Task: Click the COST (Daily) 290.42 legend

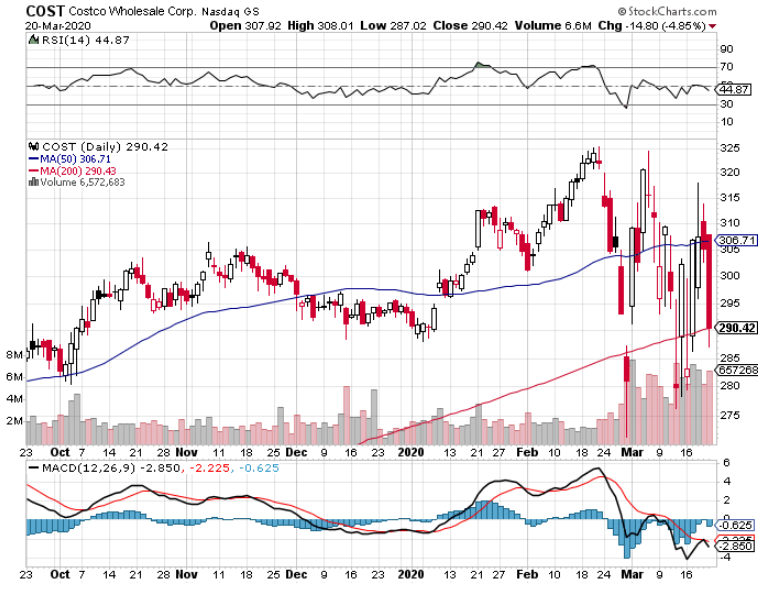Action: click(x=105, y=147)
